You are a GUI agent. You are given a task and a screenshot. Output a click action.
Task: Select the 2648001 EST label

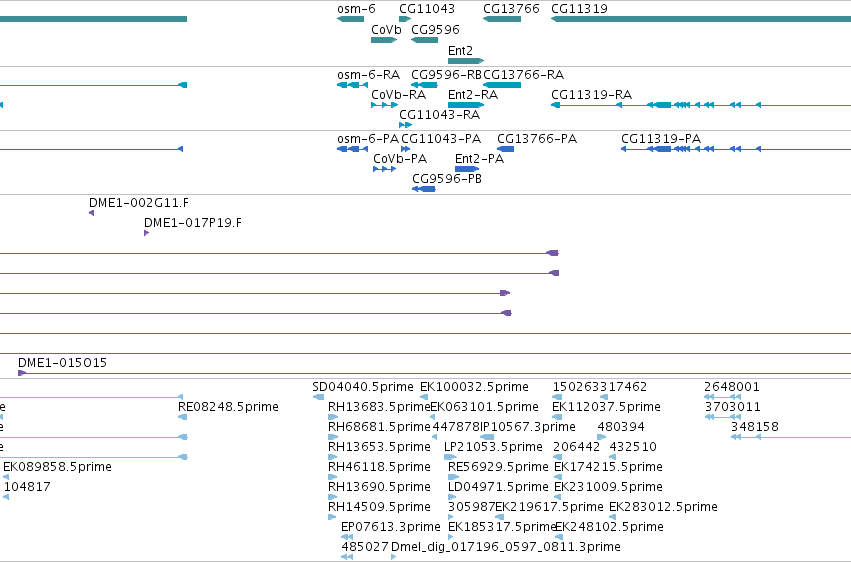732,387
